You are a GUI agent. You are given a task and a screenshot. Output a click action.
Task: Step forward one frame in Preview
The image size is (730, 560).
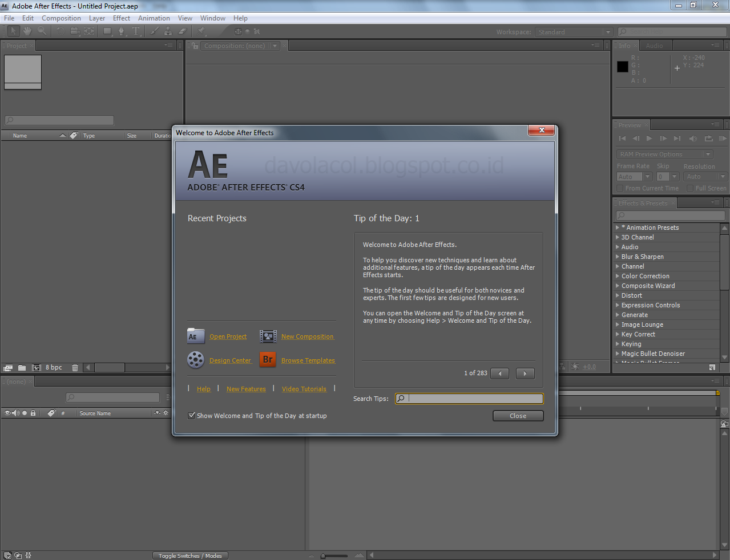(x=663, y=139)
